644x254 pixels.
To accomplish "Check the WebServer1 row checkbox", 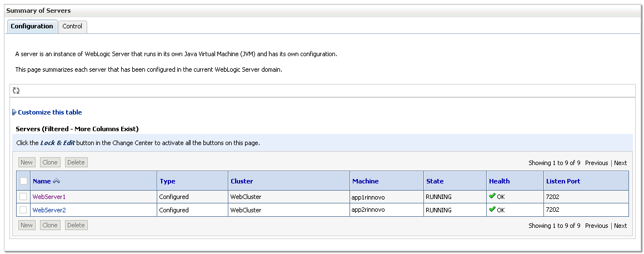I will 23,196.
